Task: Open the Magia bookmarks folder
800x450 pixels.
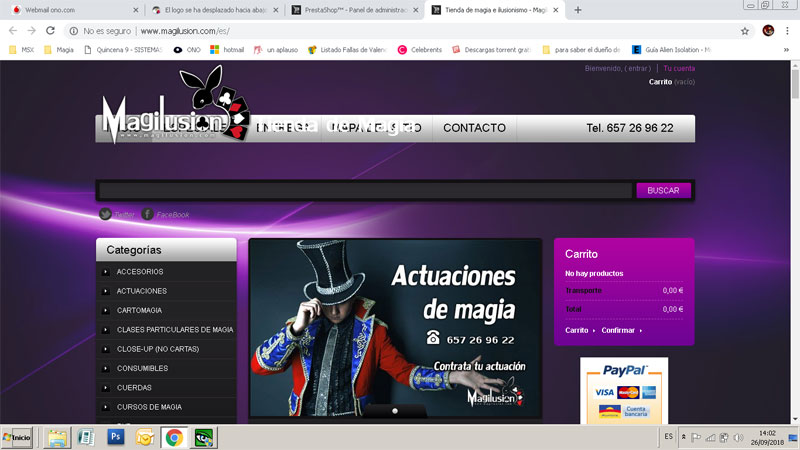Action: [59, 49]
